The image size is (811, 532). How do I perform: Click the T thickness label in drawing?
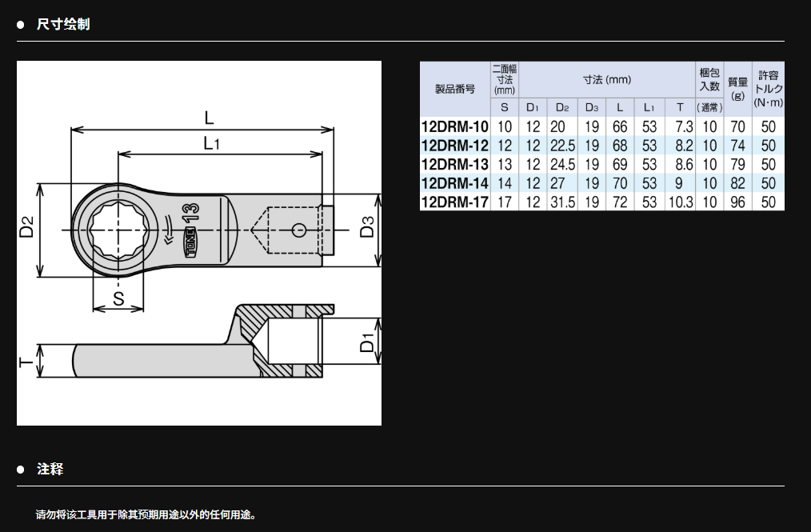tap(27, 362)
